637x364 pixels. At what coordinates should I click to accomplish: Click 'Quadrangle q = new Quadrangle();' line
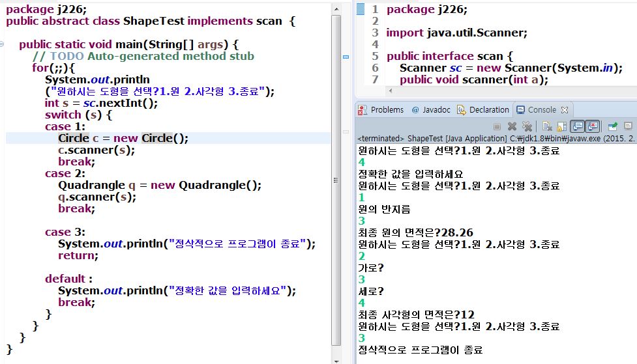[x=160, y=185]
